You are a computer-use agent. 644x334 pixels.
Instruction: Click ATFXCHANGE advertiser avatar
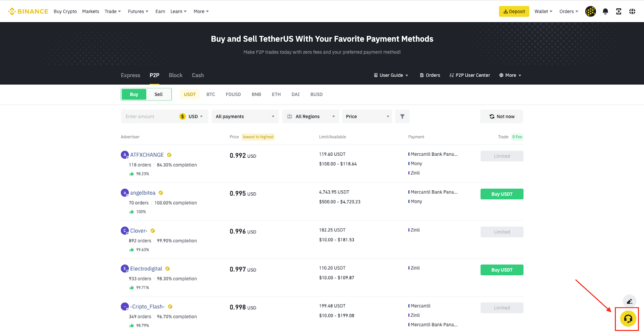tap(125, 155)
